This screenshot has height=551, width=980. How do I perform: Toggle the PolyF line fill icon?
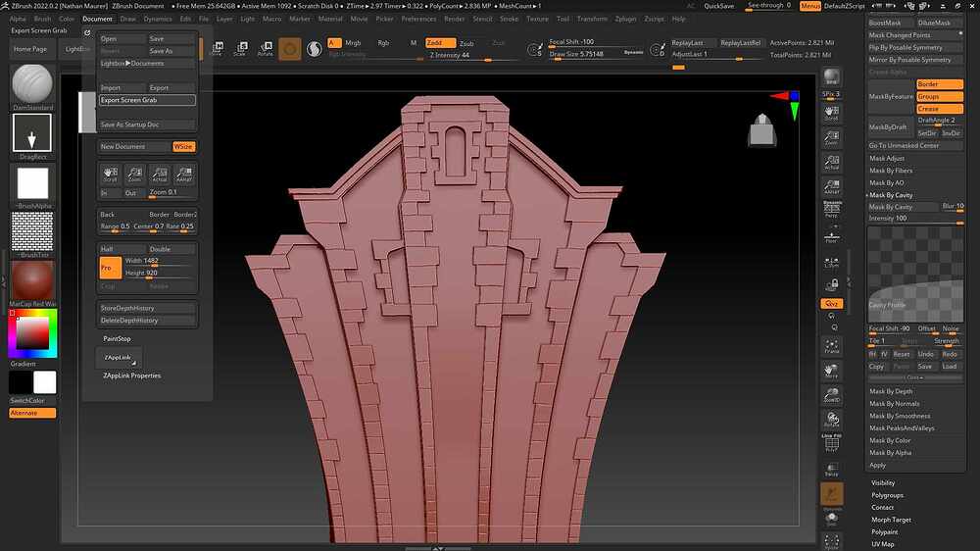[x=831, y=443]
